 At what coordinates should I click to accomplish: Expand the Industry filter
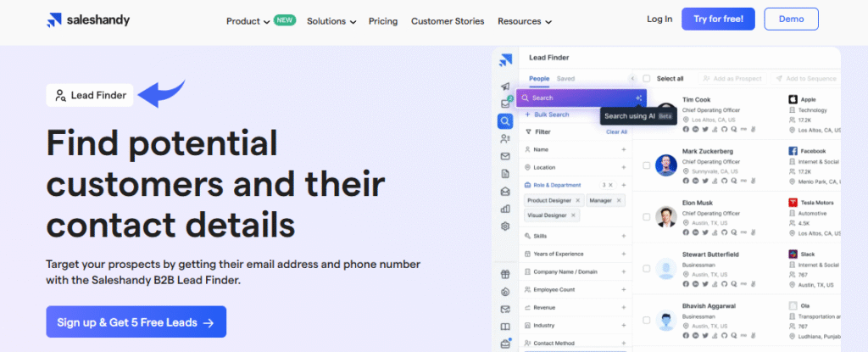click(x=624, y=326)
